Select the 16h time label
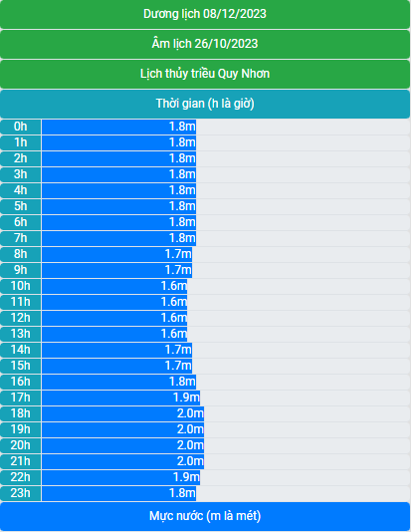This screenshot has width=411, height=532. click(x=20, y=382)
